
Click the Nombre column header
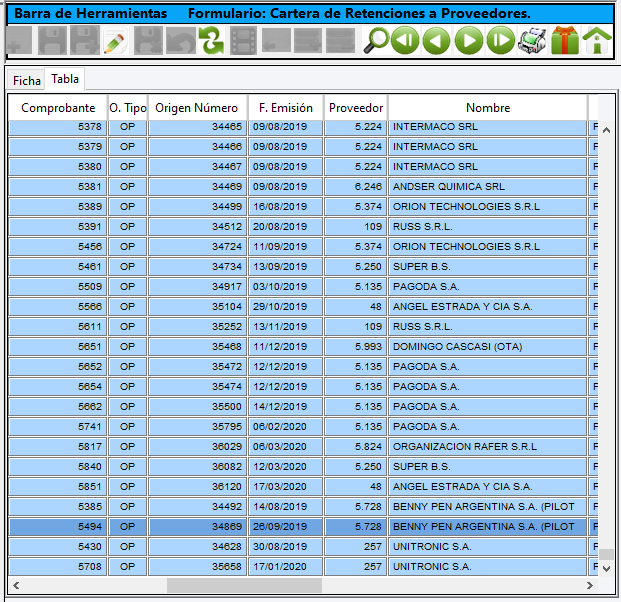pyautogui.click(x=488, y=108)
